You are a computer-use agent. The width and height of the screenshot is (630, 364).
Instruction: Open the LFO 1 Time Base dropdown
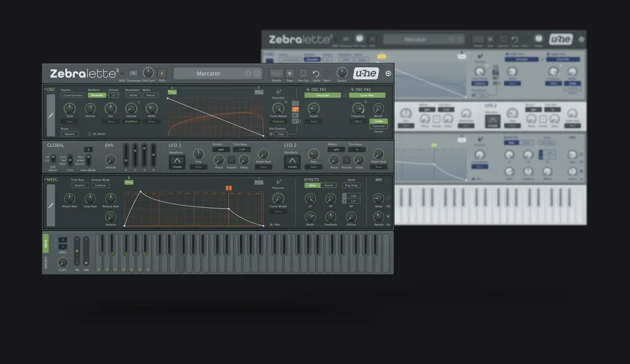241,149
